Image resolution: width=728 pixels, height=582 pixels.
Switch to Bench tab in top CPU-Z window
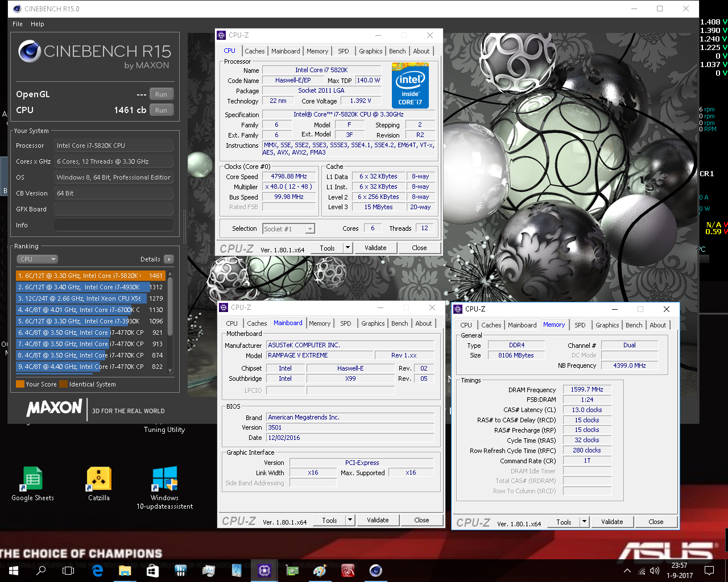pyautogui.click(x=398, y=51)
